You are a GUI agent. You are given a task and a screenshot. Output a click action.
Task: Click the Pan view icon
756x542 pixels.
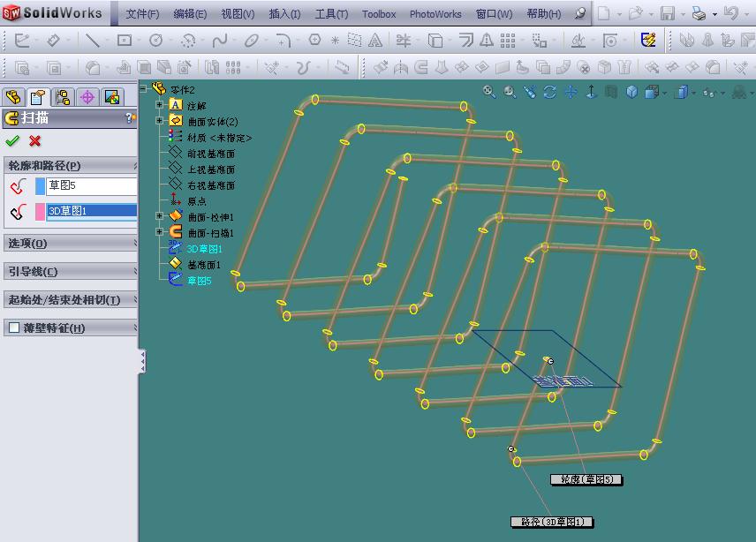coord(571,91)
